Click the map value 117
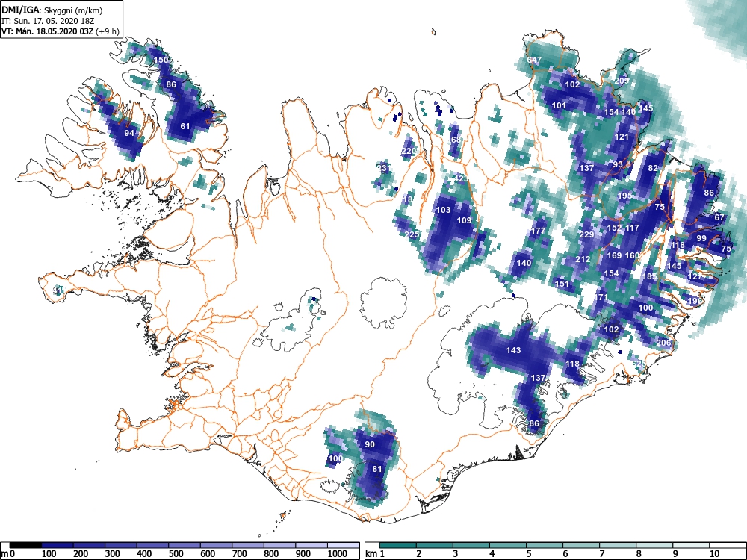Viewport: 747px width, 560px height. tap(632, 228)
